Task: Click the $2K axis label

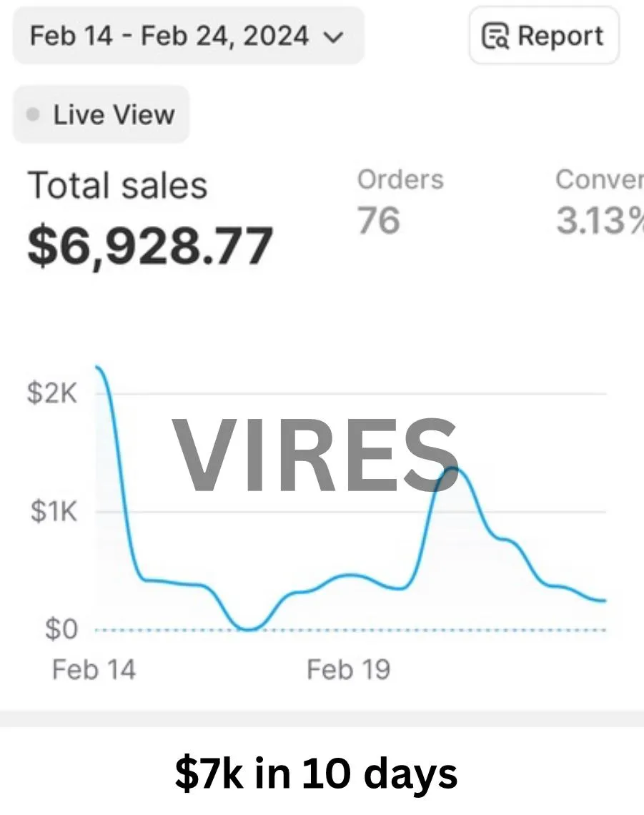Action: pyautogui.click(x=52, y=393)
